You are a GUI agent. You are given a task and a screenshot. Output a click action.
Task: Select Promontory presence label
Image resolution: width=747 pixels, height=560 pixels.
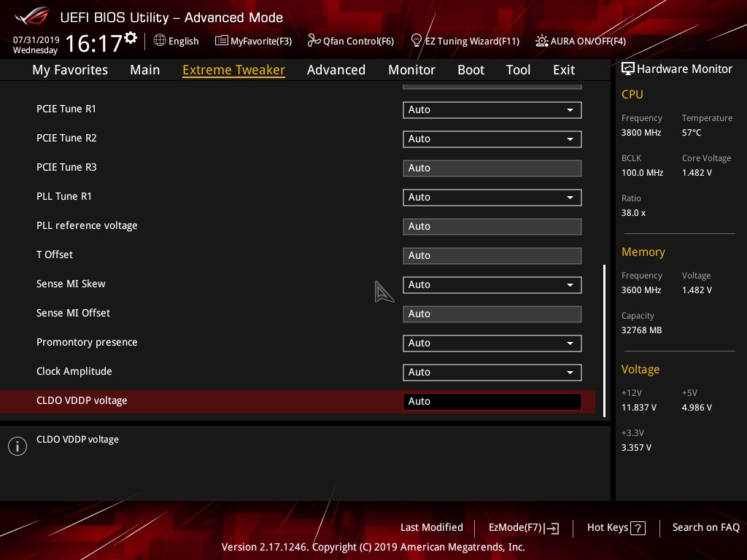[x=87, y=343]
